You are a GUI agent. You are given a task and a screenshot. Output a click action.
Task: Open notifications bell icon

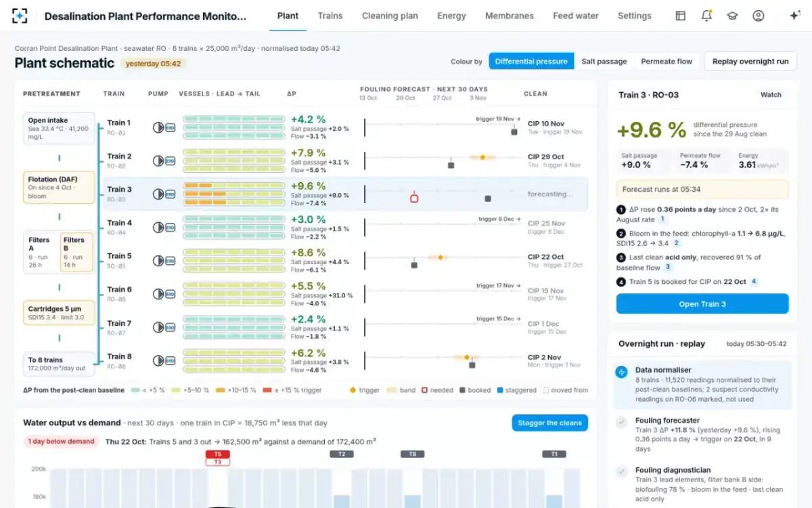pyautogui.click(x=706, y=16)
